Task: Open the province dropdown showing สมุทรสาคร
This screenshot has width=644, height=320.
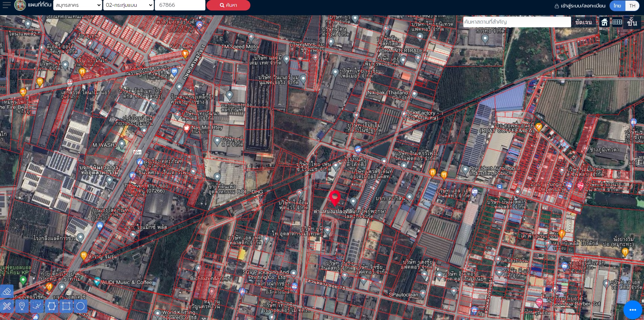Action: coord(78,5)
